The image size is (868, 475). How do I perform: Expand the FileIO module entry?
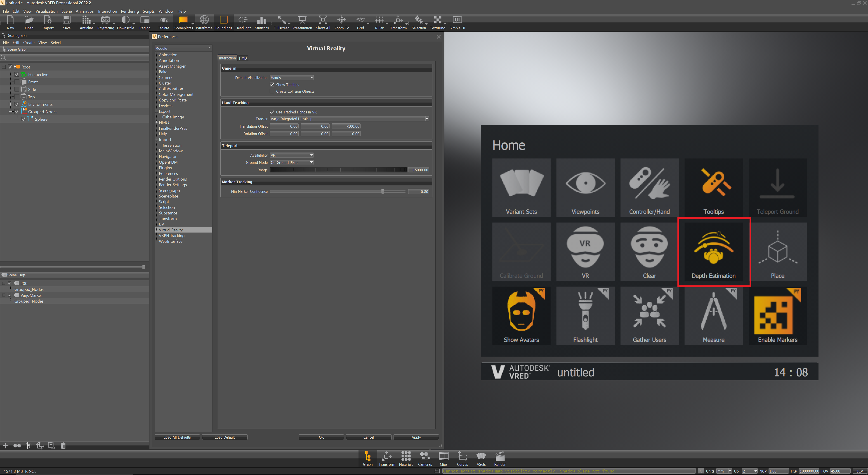[x=157, y=123]
